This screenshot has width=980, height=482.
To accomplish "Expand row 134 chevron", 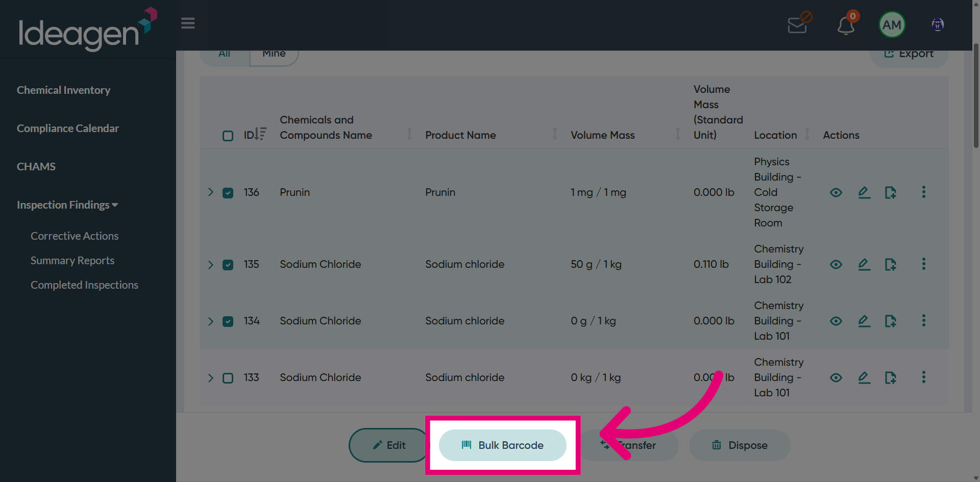I will [210, 321].
